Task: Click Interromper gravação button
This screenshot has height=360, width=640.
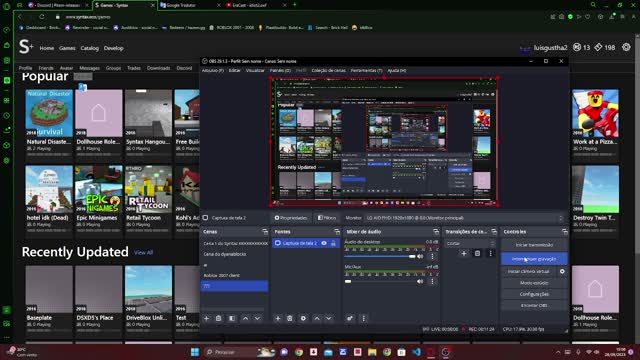Action: 534,259
